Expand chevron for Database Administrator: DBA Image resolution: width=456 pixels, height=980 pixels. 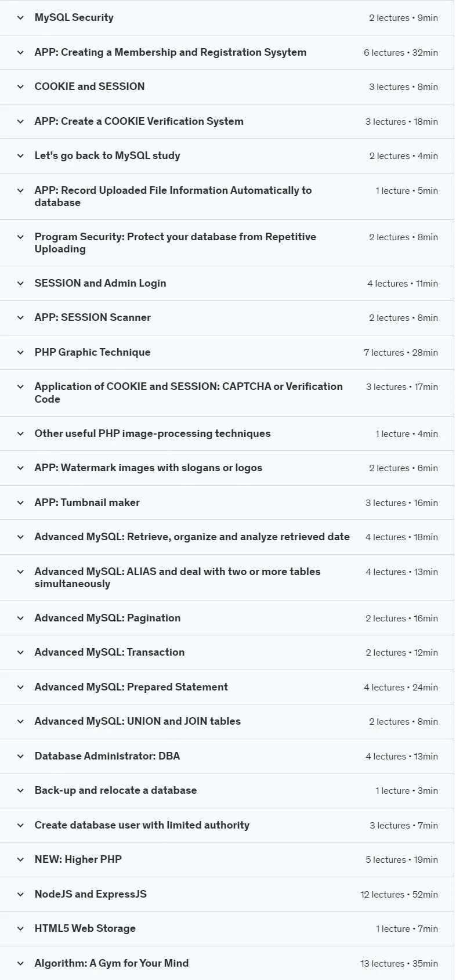pos(20,757)
